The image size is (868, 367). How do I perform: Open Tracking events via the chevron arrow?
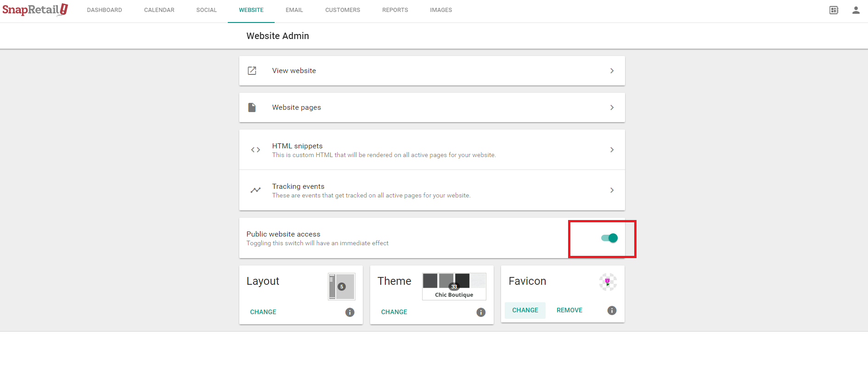tap(612, 190)
